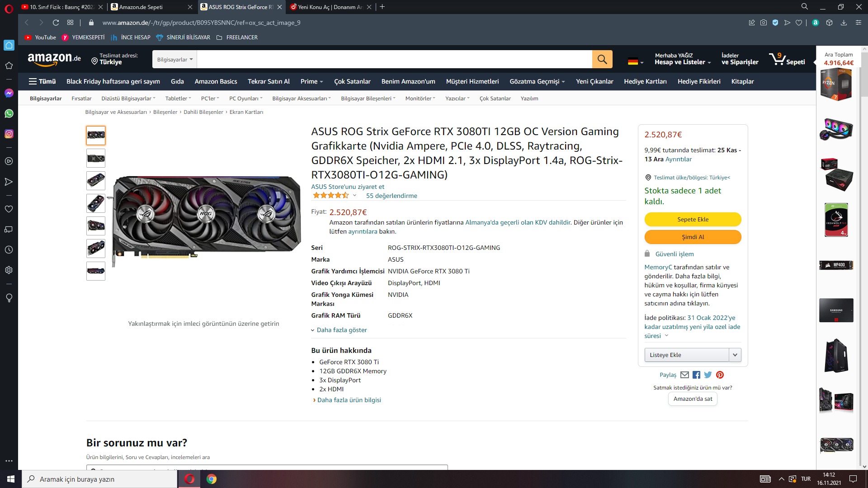Open Instagram in Opera sidebar
The height and width of the screenshot is (488, 868).
pyautogui.click(x=9, y=134)
